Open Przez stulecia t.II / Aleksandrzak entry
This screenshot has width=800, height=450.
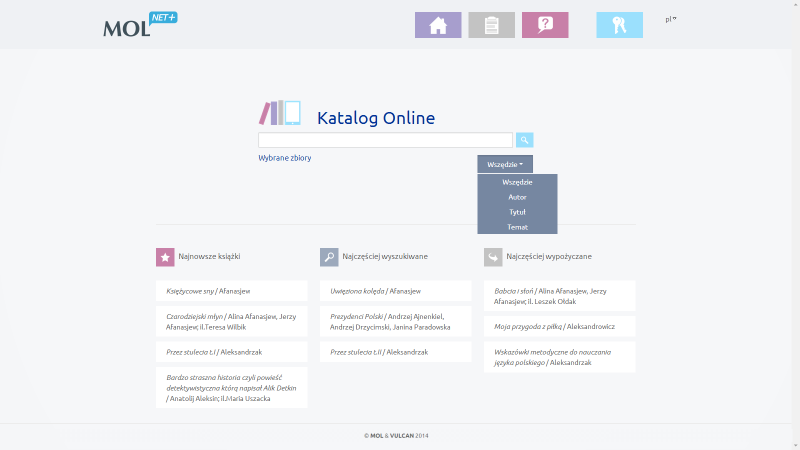pyautogui.click(x=395, y=352)
